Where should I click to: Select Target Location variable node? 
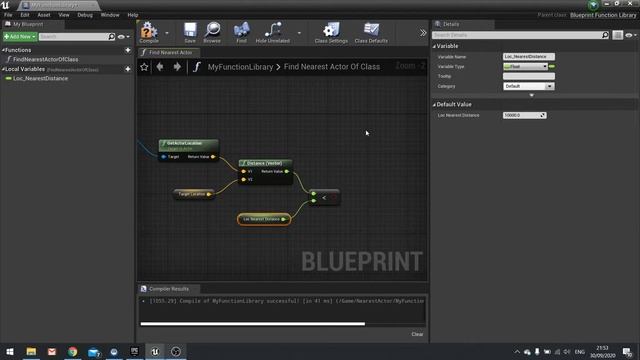[x=193, y=194]
